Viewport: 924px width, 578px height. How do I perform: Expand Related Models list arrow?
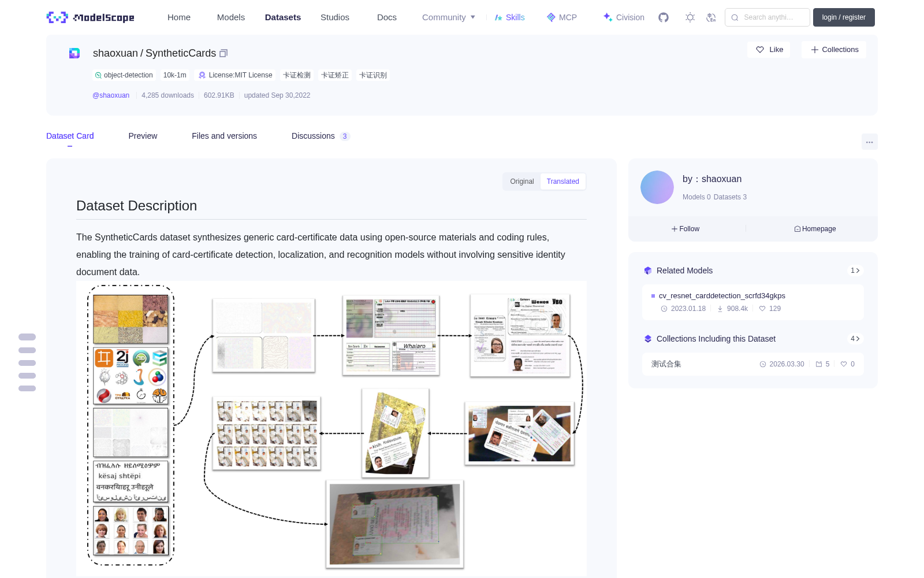click(855, 271)
